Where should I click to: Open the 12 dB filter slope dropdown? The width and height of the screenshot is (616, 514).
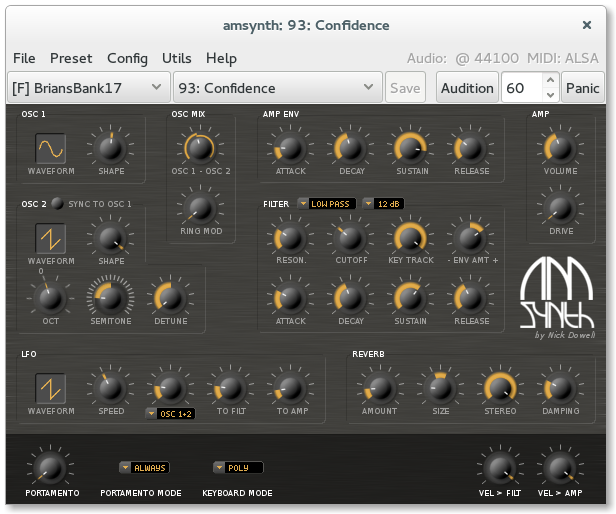383,204
